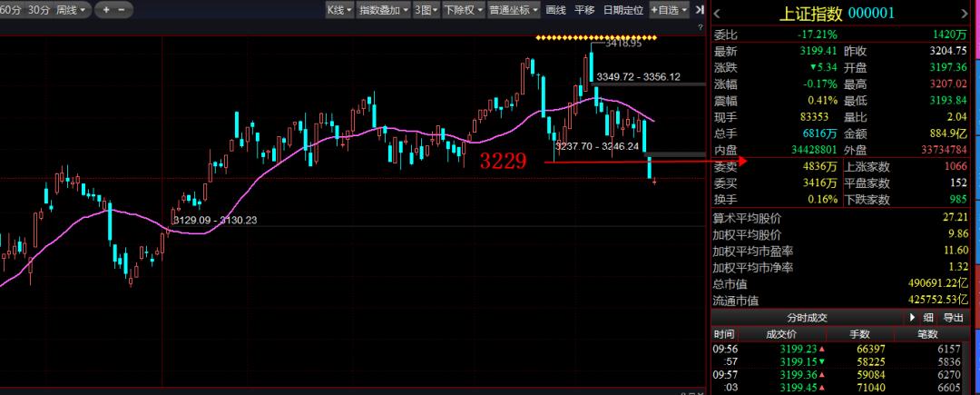Go to previous stock with left chevron
This screenshot has height=395, width=980.
[x=718, y=13]
